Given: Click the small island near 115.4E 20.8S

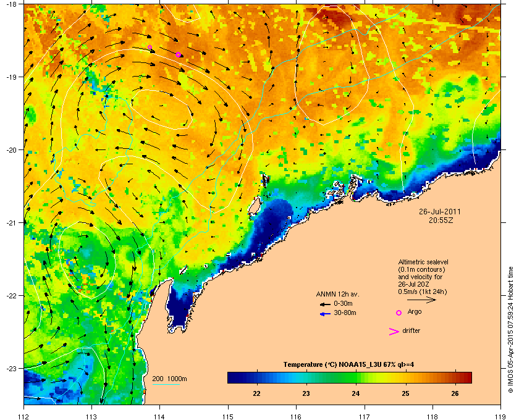Looking at the screenshot, I should [x=254, y=207].
